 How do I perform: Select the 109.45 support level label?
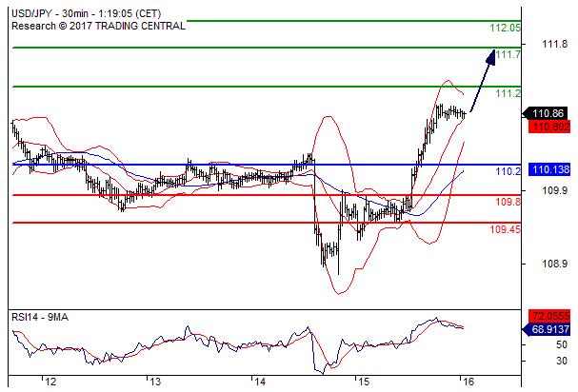point(505,229)
